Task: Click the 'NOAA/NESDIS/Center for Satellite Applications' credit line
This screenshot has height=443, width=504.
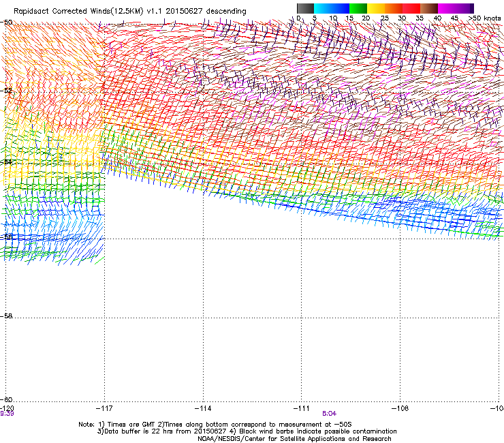Action: point(294,439)
